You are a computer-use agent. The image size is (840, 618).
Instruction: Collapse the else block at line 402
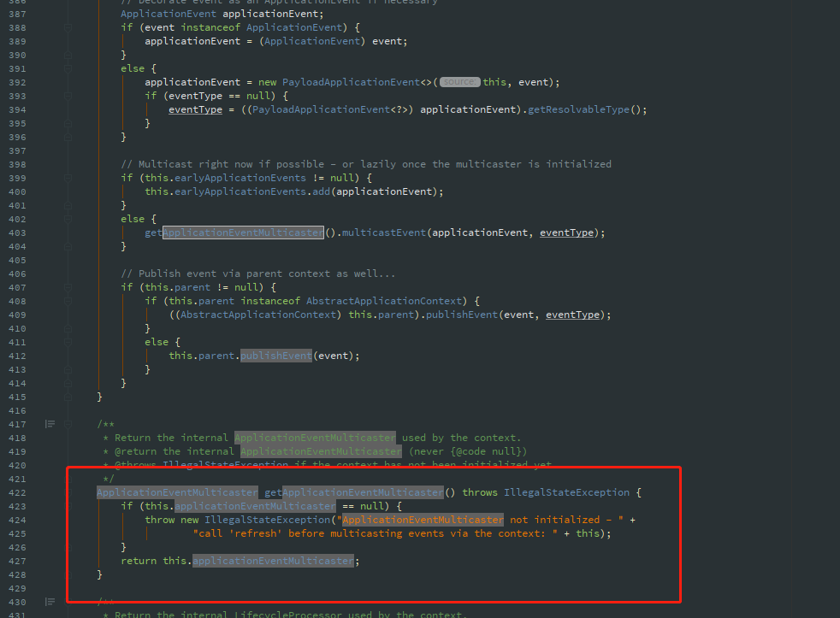pyautogui.click(x=68, y=219)
